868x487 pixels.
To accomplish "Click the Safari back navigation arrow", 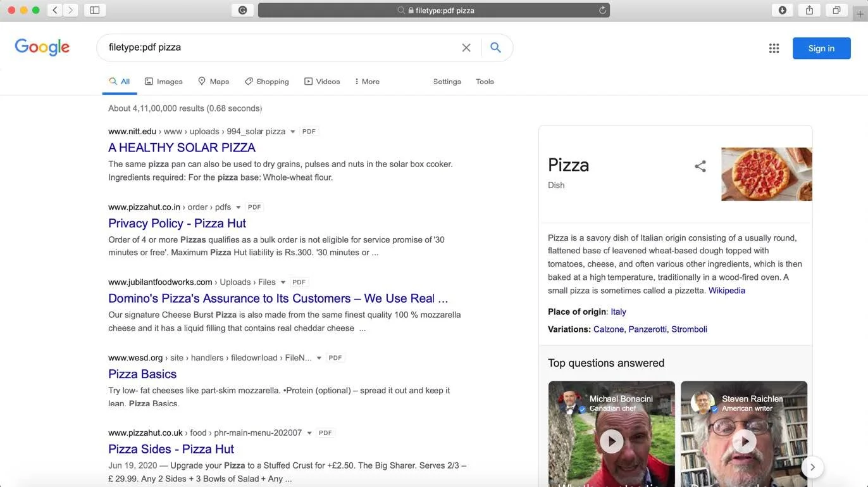I will pos(55,10).
